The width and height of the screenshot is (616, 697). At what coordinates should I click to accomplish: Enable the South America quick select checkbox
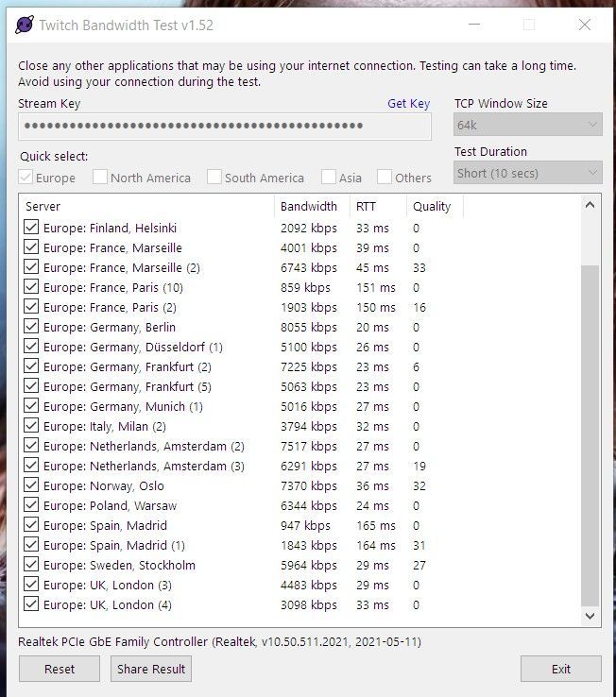(x=214, y=178)
